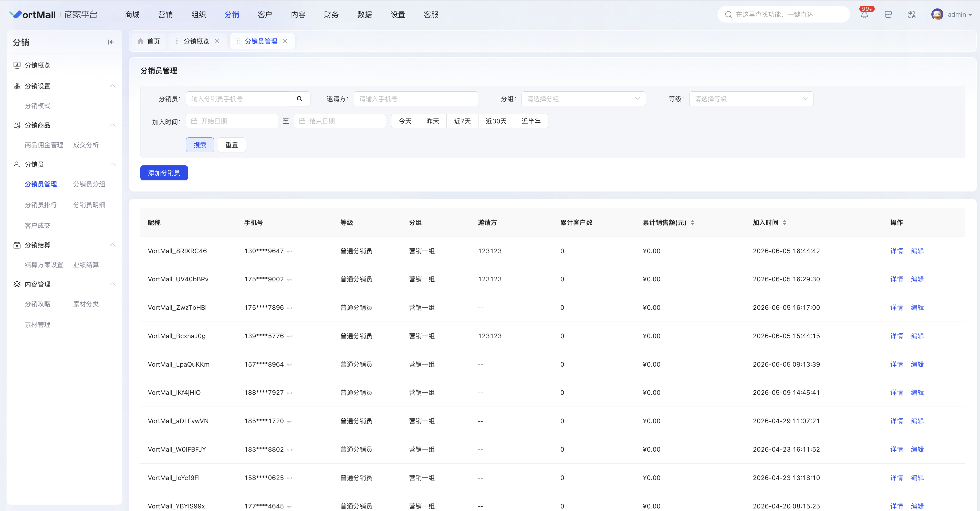Collapse the 内容管理 section chevron
Image resolution: width=980 pixels, height=511 pixels.
(113, 284)
